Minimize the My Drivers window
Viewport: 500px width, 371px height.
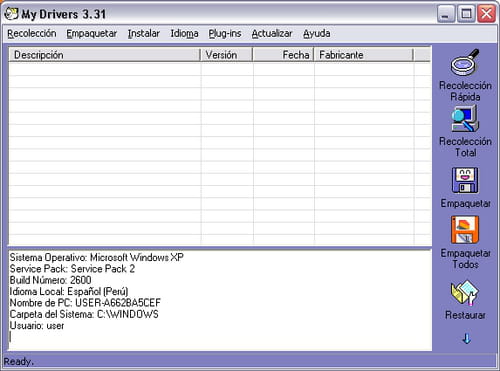(x=446, y=14)
